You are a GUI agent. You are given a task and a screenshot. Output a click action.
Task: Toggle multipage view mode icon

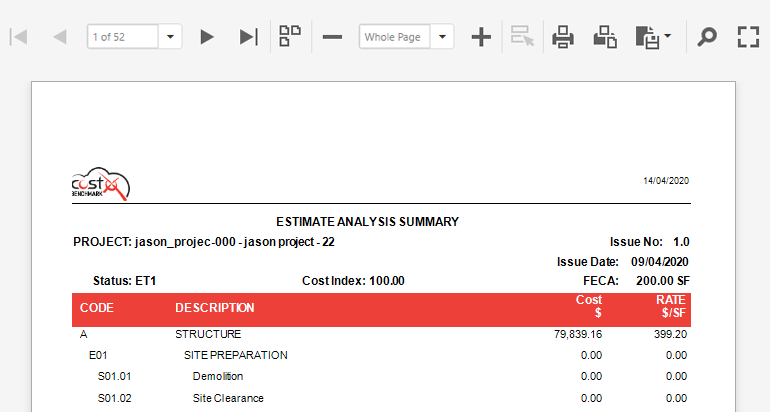pyautogui.click(x=290, y=36)
